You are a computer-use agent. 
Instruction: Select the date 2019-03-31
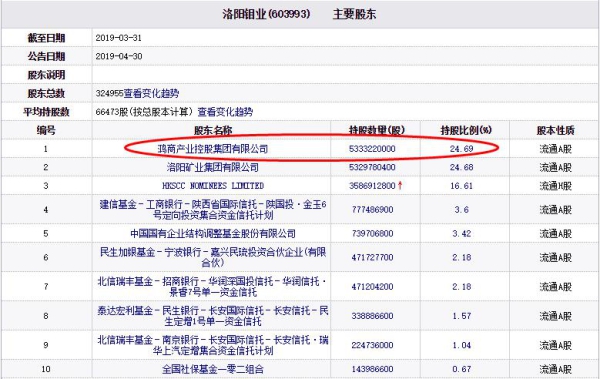tap(119, 38)
